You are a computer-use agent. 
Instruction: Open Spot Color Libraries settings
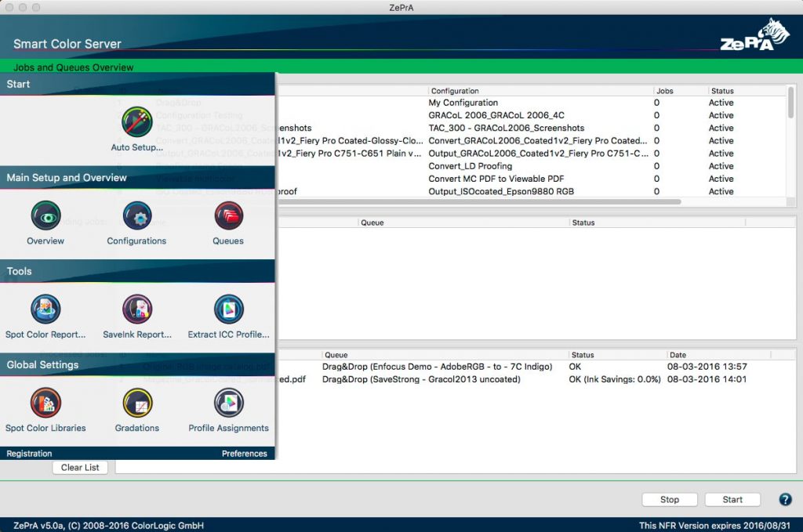[x=45, y=403]
